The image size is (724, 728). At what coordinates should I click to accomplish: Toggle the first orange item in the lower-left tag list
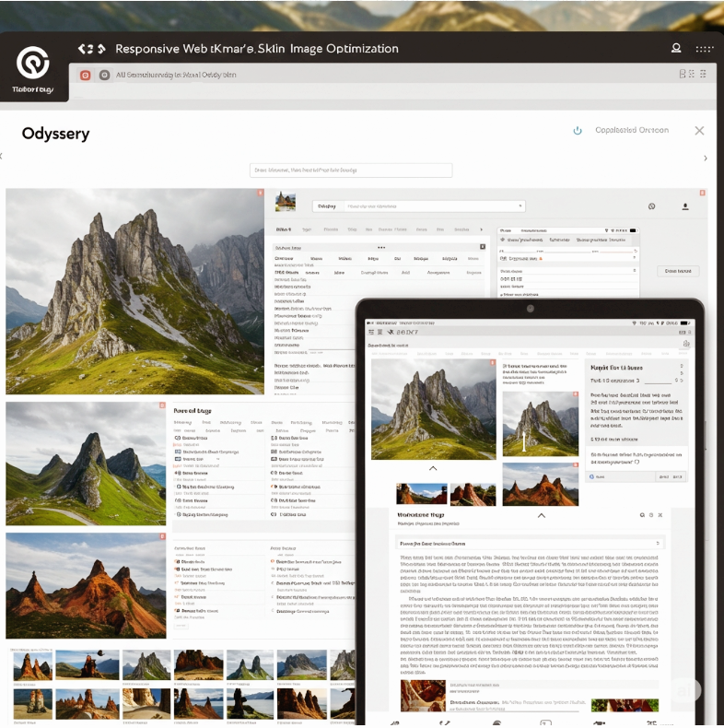coord(177,562)
